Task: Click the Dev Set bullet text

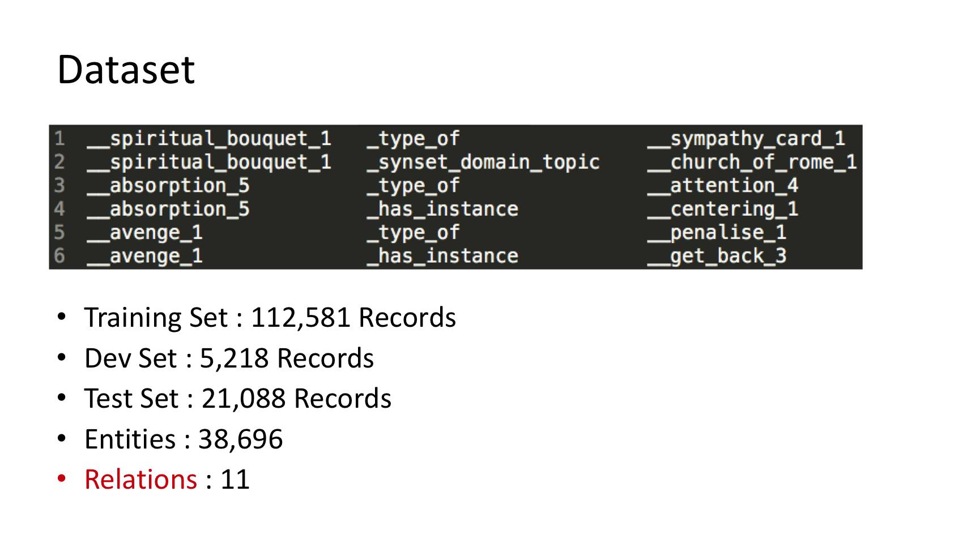Action: point(229,358)
